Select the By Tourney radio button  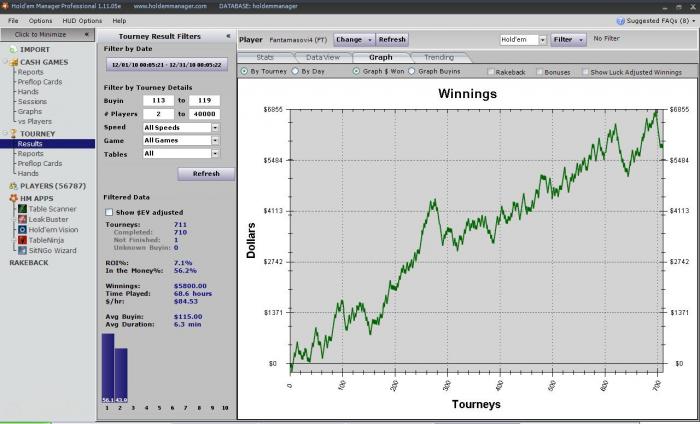pos(244,71)
